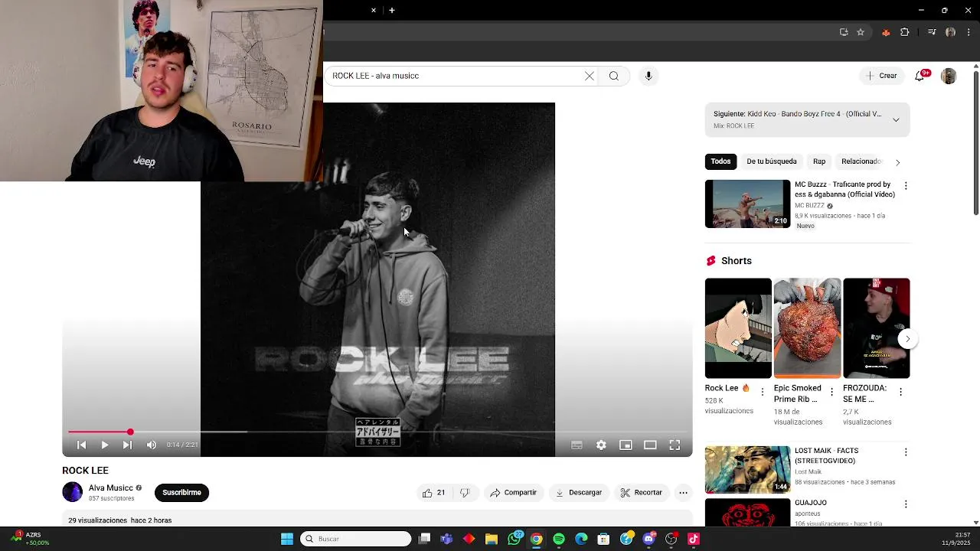Like the video with thumbs up

tap(433, 493)
